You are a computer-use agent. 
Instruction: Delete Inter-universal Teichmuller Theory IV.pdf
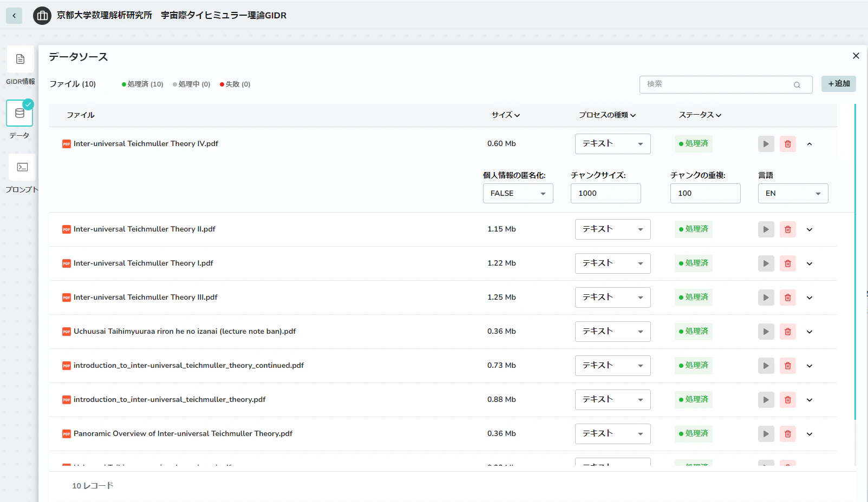(x=788, y=144)
